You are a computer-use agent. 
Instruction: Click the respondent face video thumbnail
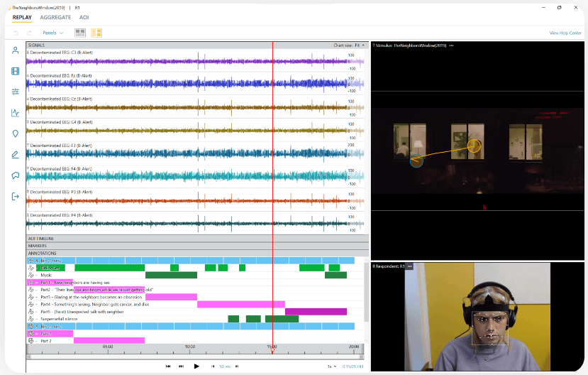pos(477,317)
